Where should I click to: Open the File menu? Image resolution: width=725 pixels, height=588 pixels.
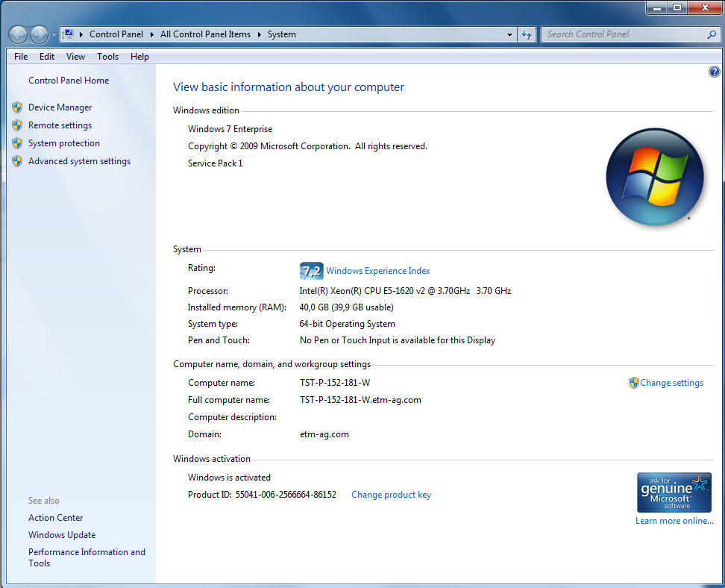21,57
